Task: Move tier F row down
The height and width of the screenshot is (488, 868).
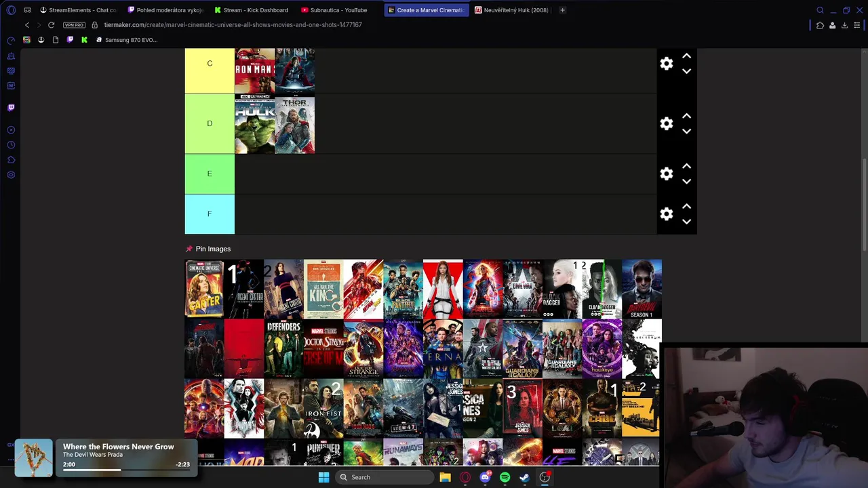Action: [x=686, y=222]
